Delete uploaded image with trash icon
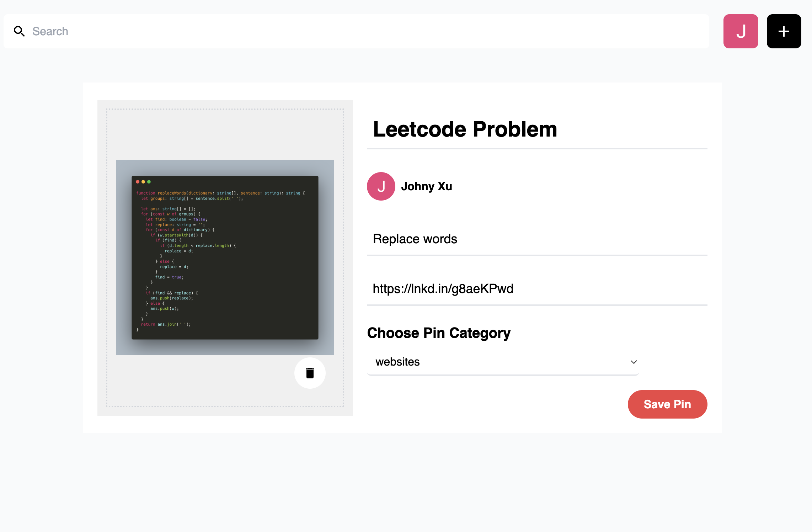The width and height of the screenshot is (812, 532). click(x=310, y=373)
